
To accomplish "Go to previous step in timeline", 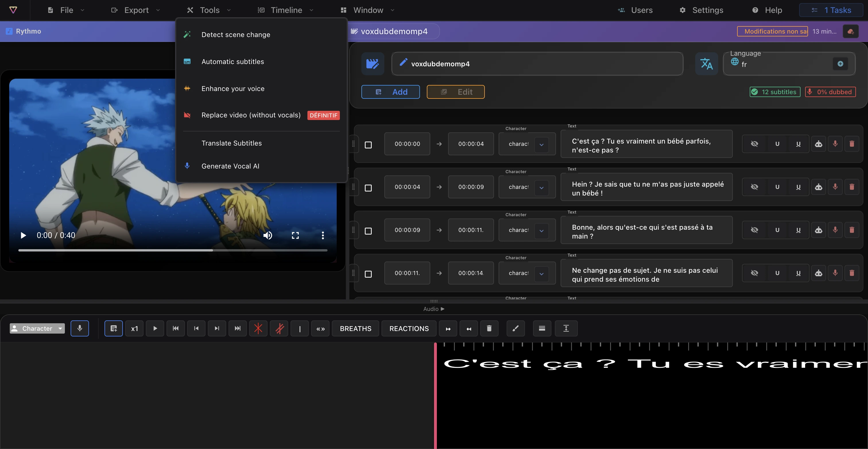I will pyautogui.click(x=196, y=328).
